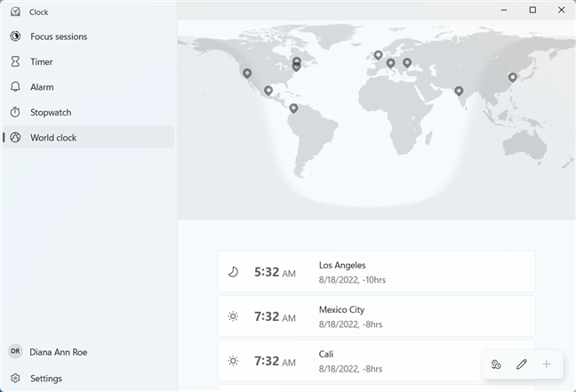Open Focus sessions in sidebar
The width and height of the screenshot is (576, 392).
click(59, 36)
